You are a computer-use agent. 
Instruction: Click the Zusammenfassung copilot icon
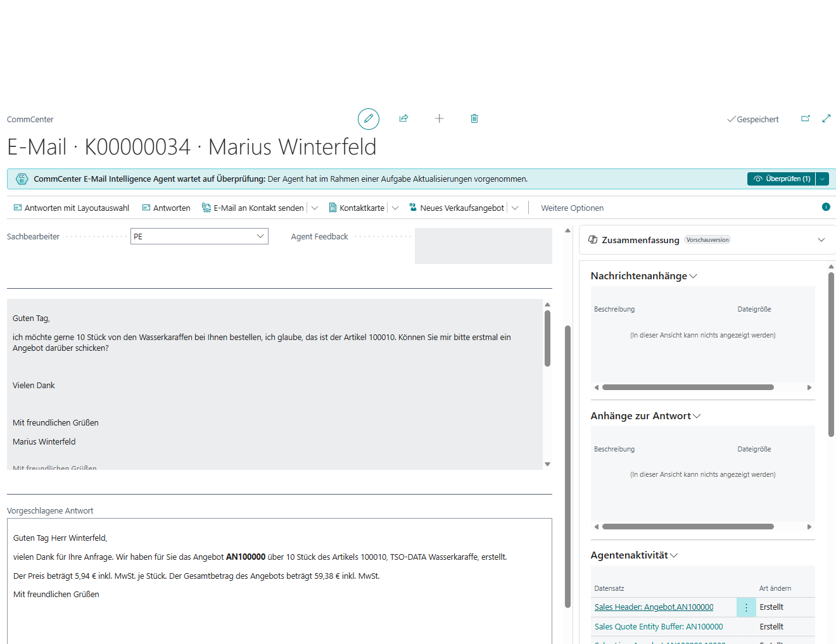click(593, 240)
